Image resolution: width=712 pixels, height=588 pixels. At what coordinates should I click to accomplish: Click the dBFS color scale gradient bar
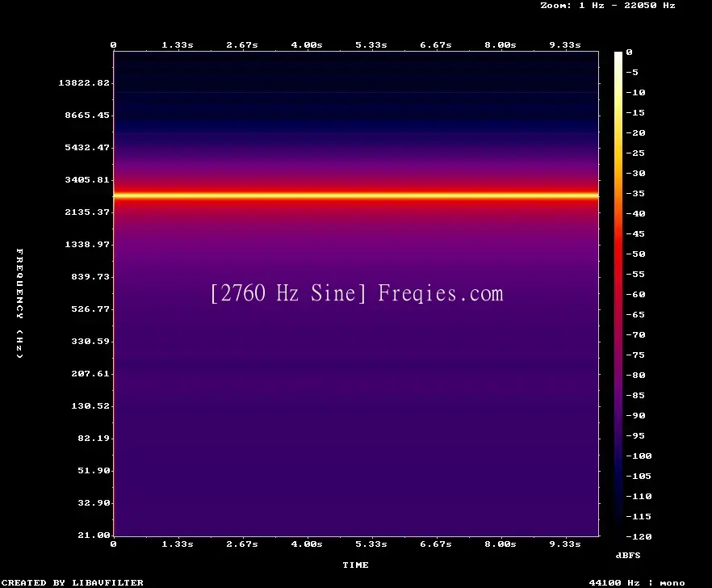click(x=618, y=294)
